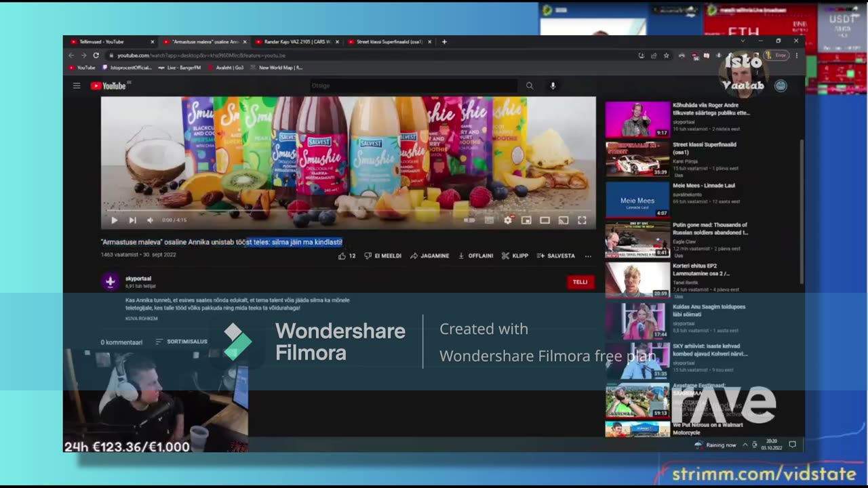Screen dimensions: 868x488
Task: Open a new browser tab
Action: pos(444,42)
